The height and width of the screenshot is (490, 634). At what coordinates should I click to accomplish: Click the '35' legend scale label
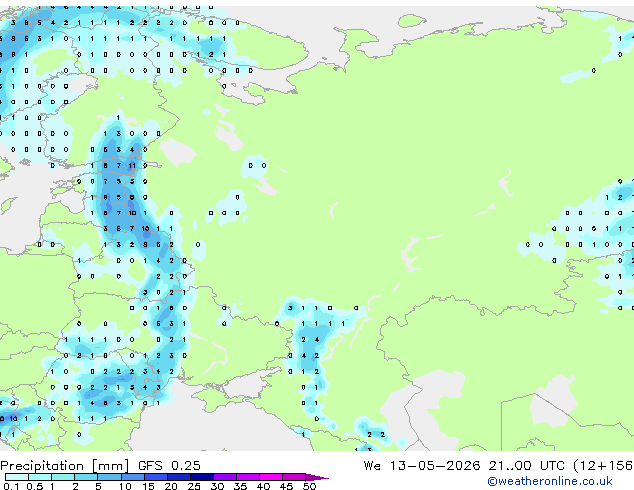(x=240, y=486)
